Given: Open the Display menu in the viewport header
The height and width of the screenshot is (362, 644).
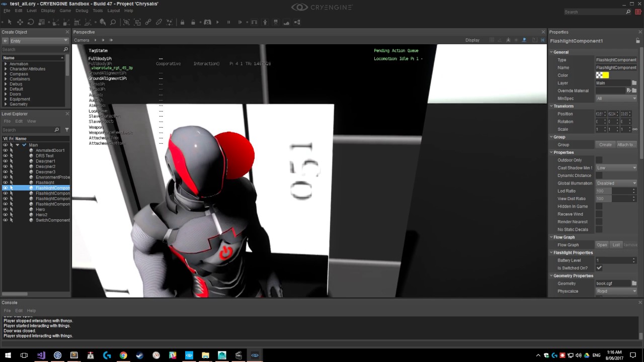Looking at the screenshot, I should (472, 40).
